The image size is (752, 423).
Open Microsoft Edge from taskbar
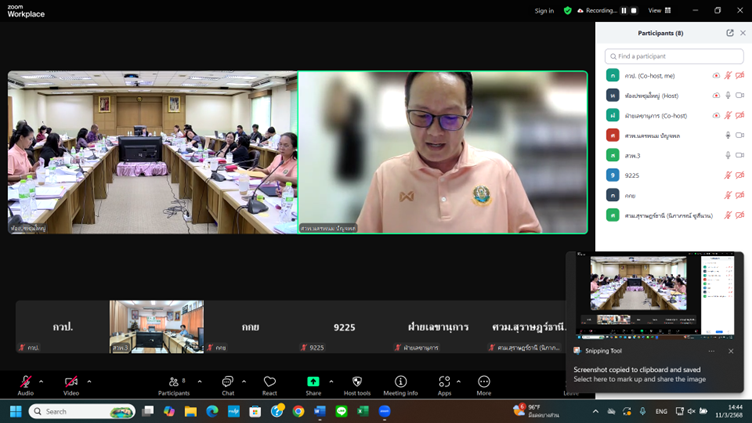212,411
